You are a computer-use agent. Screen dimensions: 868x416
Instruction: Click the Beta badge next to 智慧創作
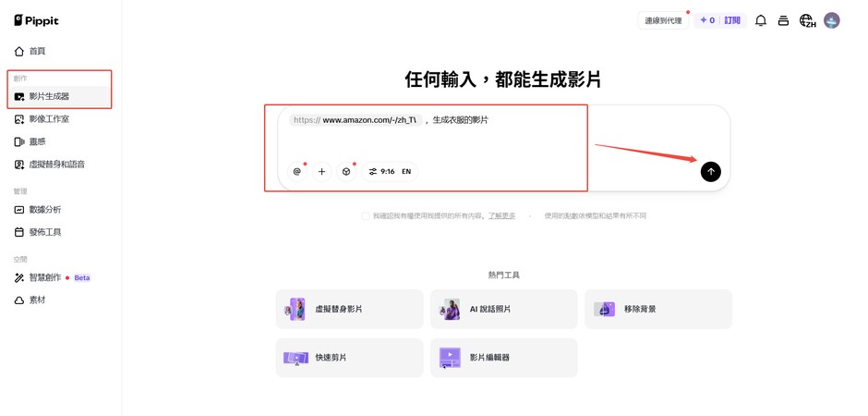[82, 278]
